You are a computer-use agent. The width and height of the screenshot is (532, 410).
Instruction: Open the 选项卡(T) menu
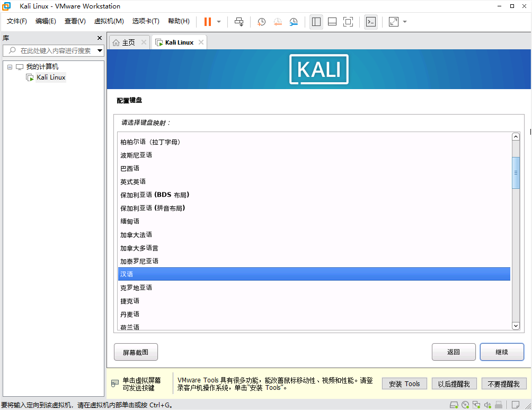[146, 21]
